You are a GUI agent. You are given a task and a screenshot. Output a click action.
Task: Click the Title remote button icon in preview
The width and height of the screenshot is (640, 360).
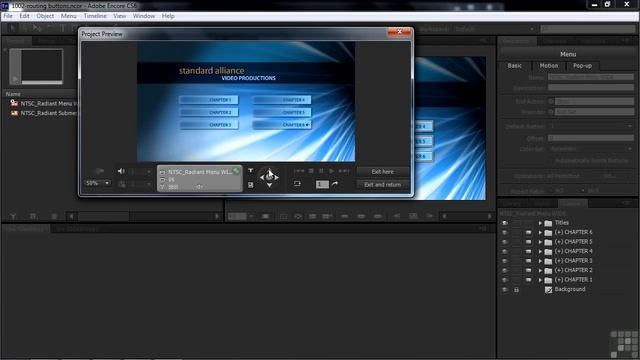(x=251, y=171)
